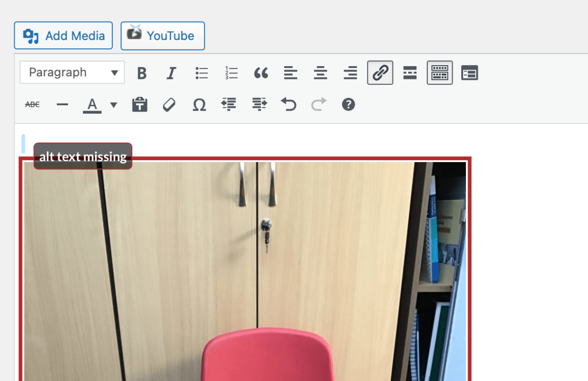This screenshot has height=381, width=588.
Task: Insert a numbered list
Action: pyautogui.click(x=231, y=73)
